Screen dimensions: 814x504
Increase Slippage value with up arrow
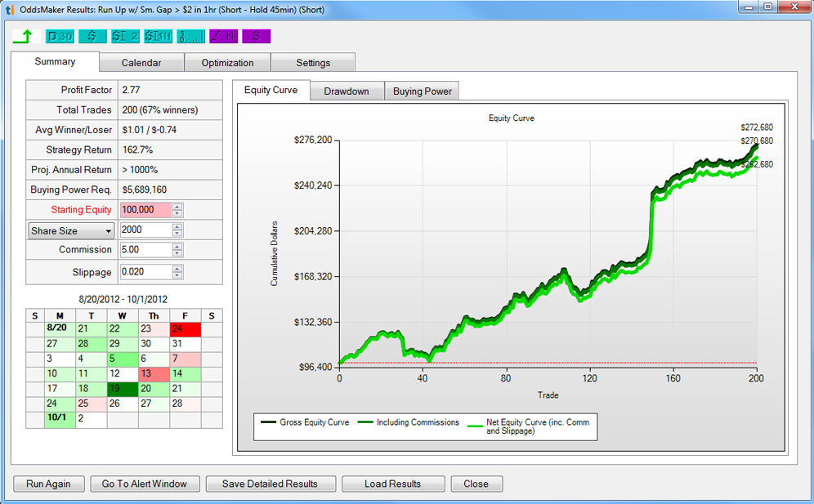[177, 269]
